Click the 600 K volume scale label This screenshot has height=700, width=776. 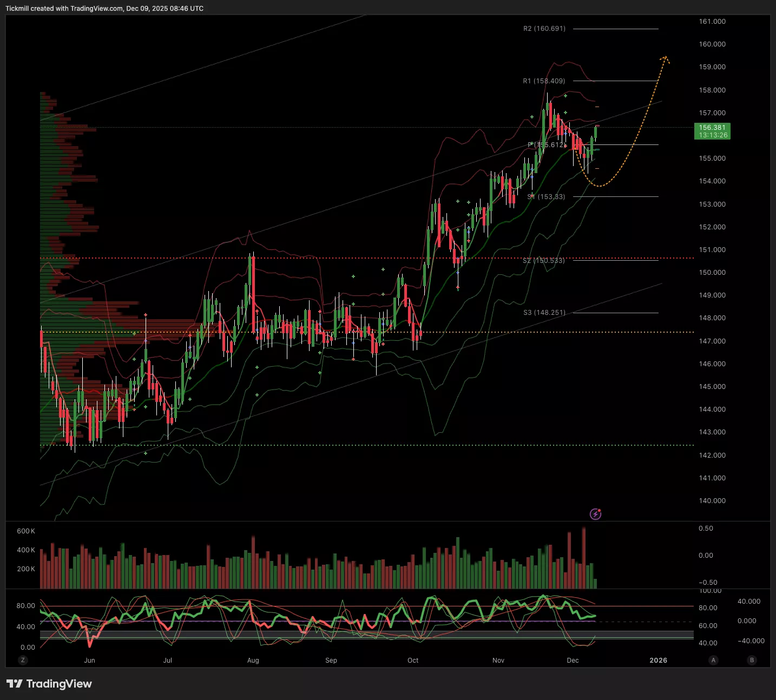[26, 531]
